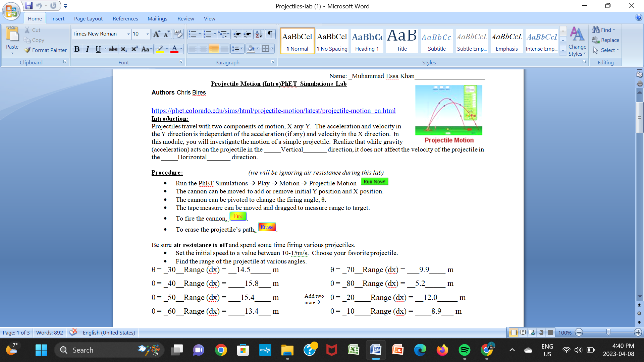Open the PhET projectile motion hyperlink
The image size is (644, 362).
click(x=273, y=111)
